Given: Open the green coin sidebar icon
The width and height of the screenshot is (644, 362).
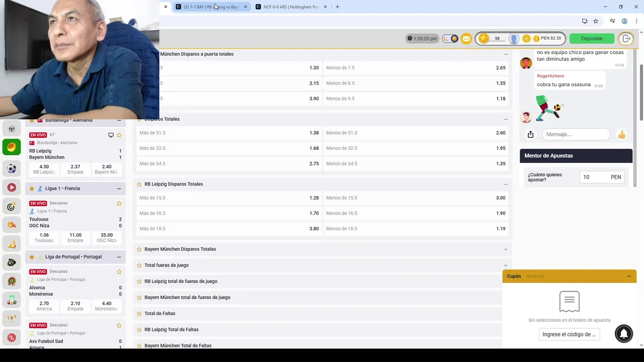Looking at the screenshot, I should click(12, 147).
